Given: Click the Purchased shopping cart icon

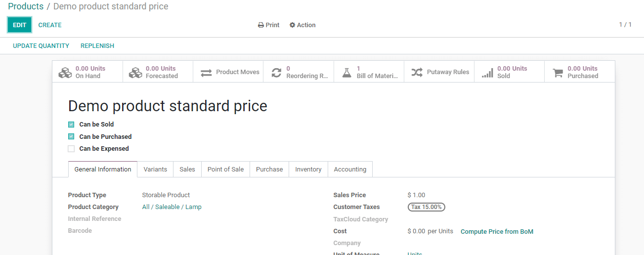Looking at the screenshot, I should click(558, 73).
